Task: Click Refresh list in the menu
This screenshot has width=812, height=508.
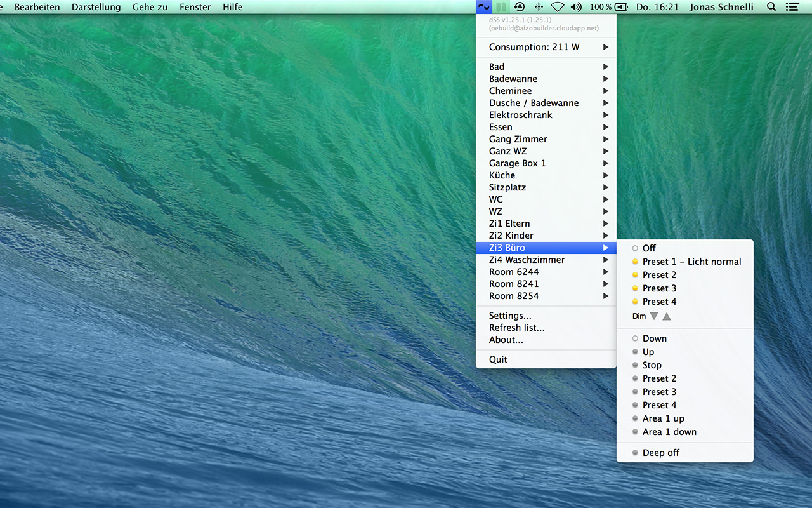Action: 515,328
